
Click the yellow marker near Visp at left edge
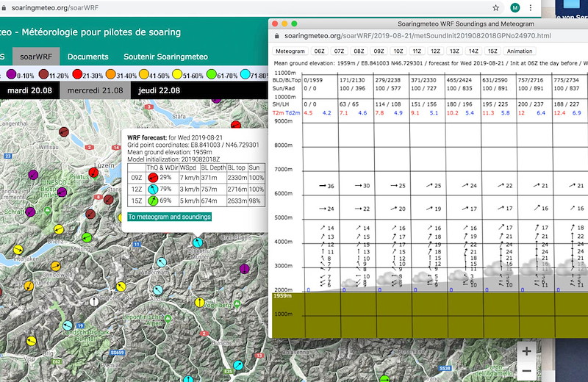(31, 341)
